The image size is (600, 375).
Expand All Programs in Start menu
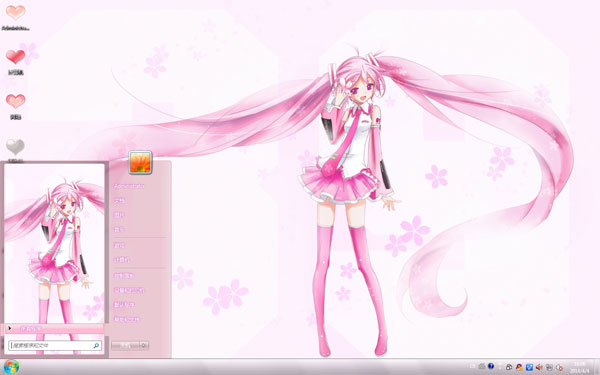tap(54, 328)
